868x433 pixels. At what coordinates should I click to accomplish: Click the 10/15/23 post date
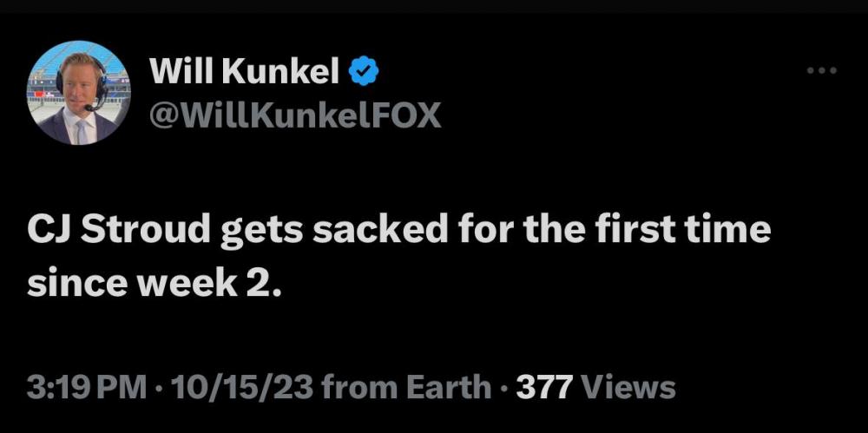click(227, 386)
